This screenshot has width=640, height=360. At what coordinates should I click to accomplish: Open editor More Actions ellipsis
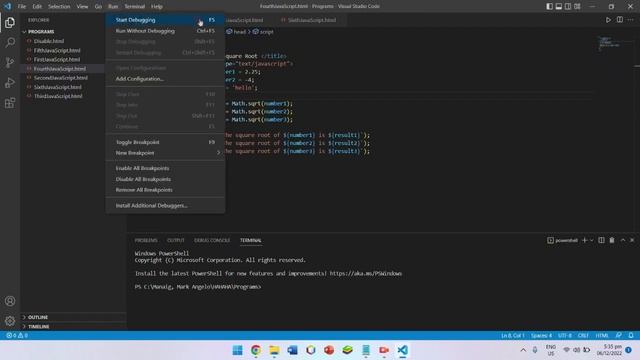click(x=631, y=20)
